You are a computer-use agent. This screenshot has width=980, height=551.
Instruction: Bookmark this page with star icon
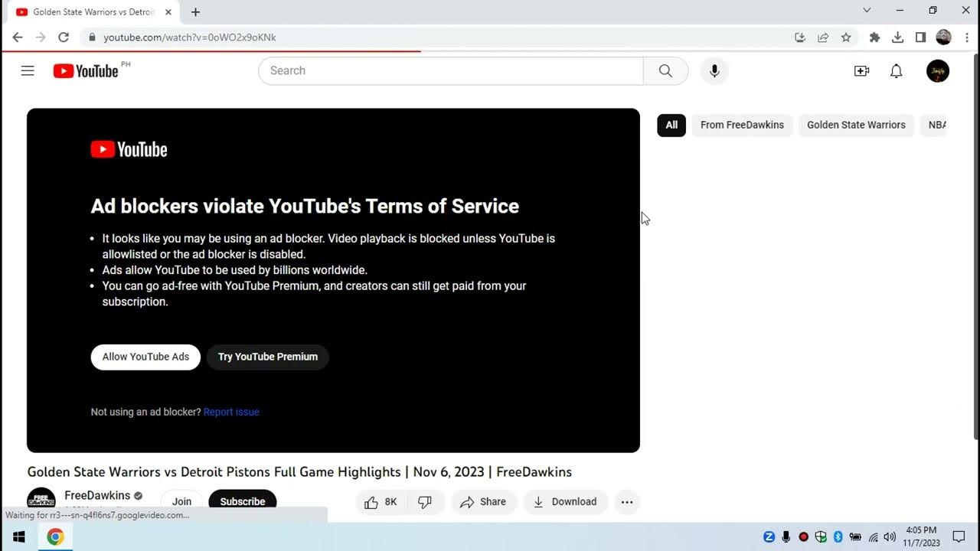tap(846, 37)
